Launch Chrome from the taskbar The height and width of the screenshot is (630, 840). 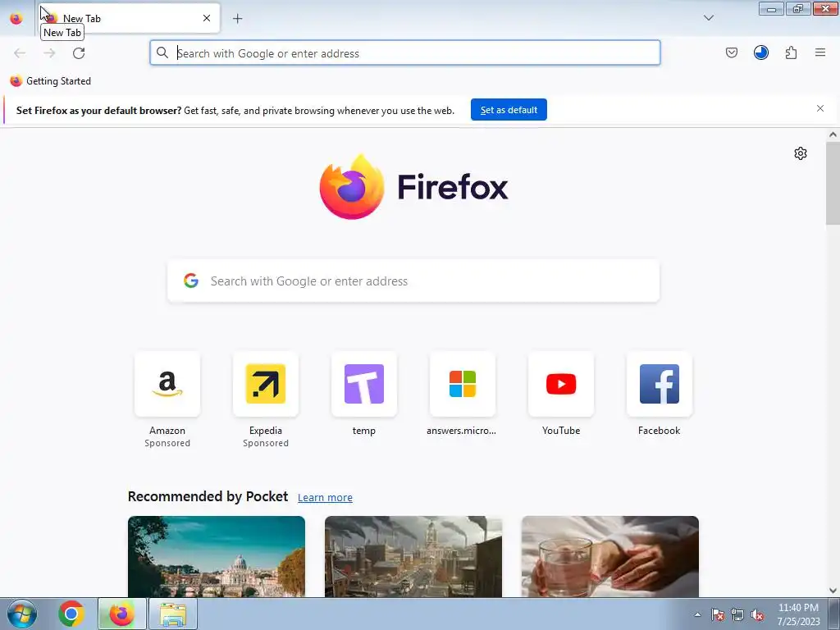coord(71,614)
